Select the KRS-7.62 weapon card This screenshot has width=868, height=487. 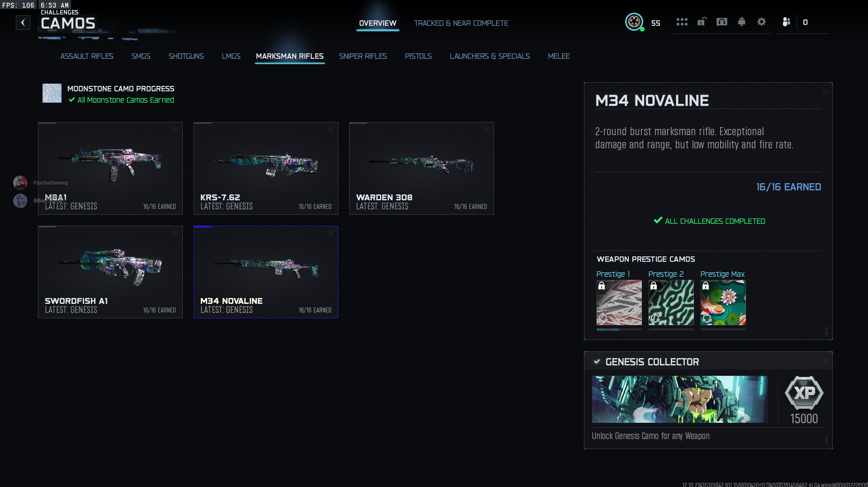(266, 168)
